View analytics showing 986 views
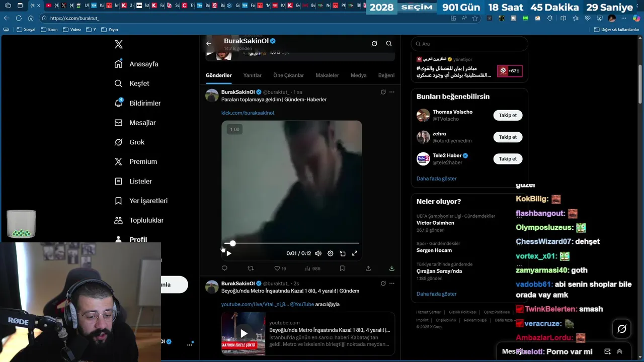 [x=312, y=268]
